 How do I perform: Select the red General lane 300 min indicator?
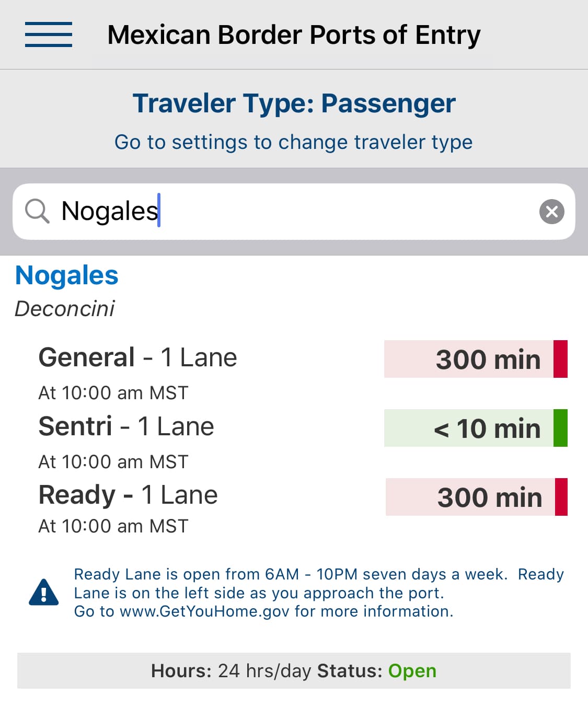click(x=476, y=359)
